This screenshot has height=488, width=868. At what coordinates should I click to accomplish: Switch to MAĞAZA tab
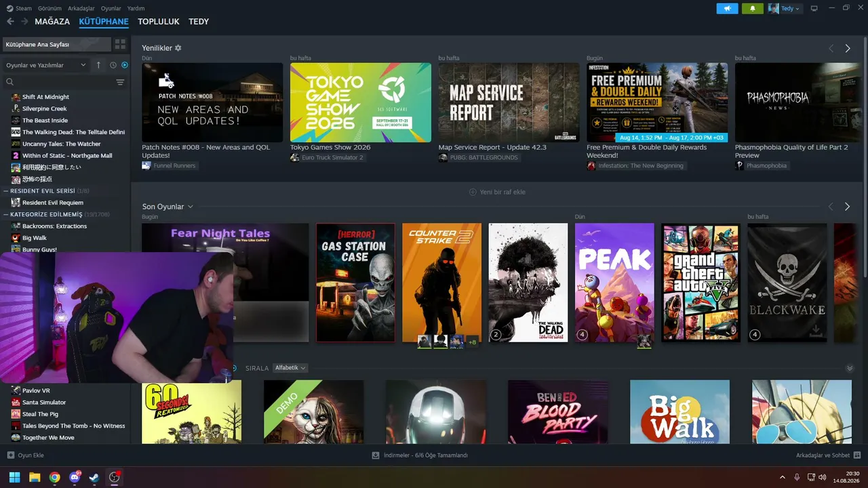pos(52,22)
